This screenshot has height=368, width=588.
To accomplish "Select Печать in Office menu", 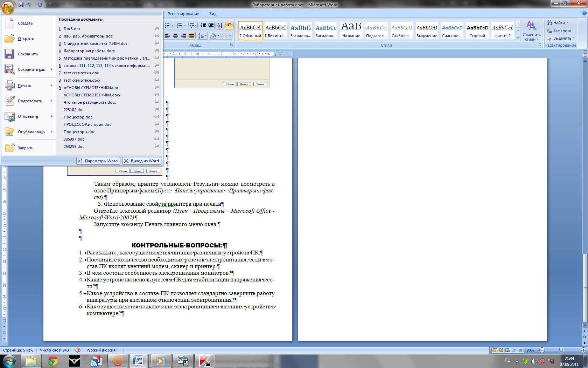I will [x=24, y=86].
